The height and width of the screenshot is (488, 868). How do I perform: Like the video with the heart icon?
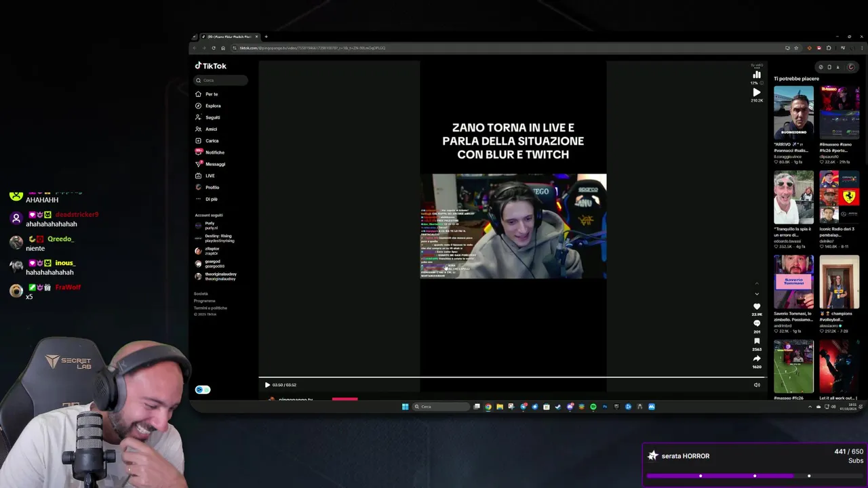(757, 306)
